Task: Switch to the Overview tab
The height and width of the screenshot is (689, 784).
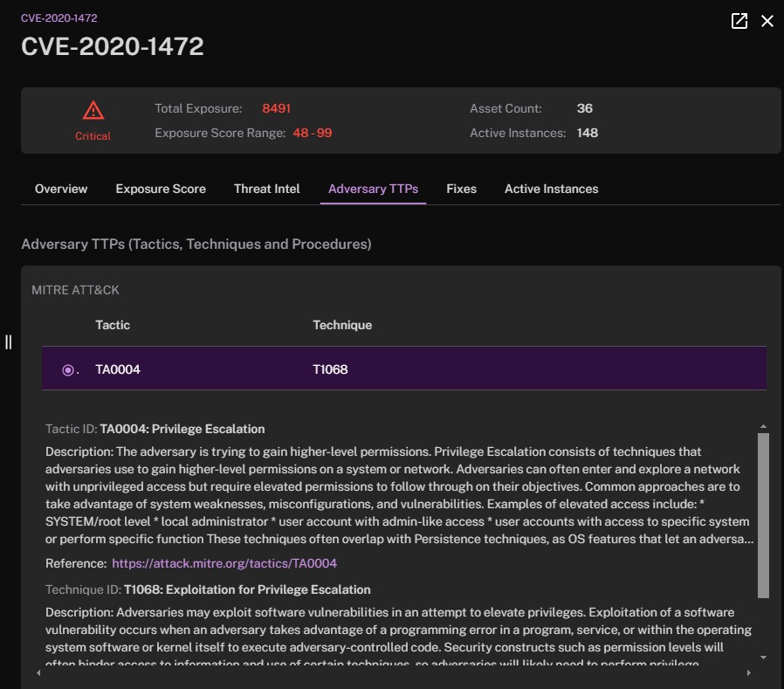Action: [61, 189]
